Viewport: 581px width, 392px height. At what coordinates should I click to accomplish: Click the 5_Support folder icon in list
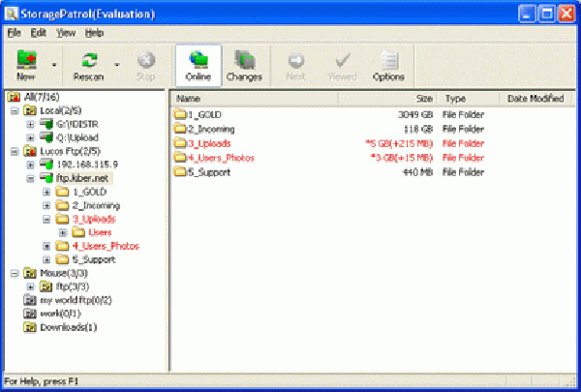click(180, 172)
